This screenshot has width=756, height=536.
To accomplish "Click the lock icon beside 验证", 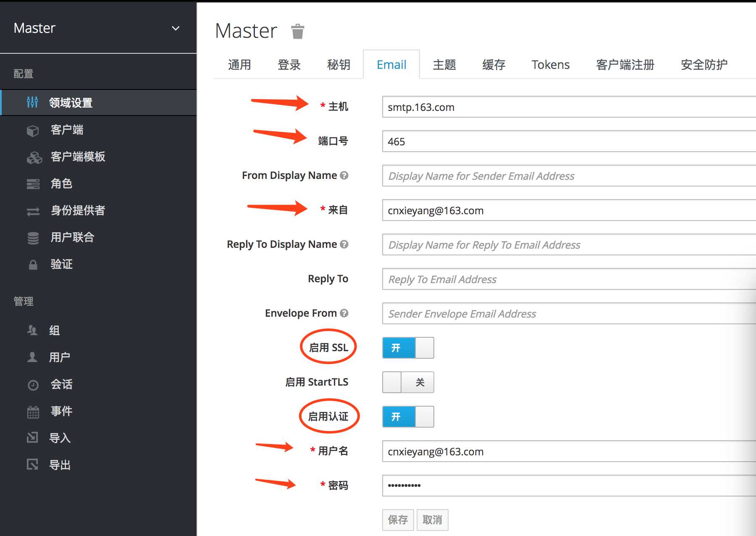I will (33, 265).
